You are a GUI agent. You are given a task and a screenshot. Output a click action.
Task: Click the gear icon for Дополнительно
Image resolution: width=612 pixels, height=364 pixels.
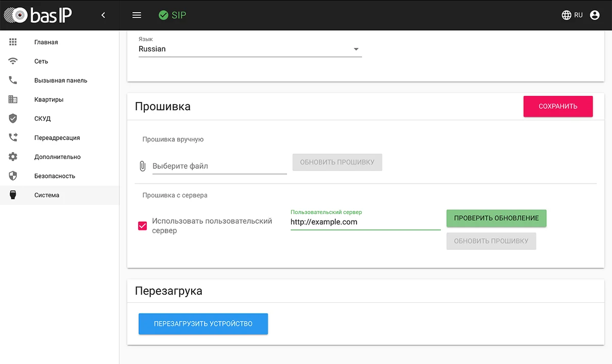pos(13,157)
